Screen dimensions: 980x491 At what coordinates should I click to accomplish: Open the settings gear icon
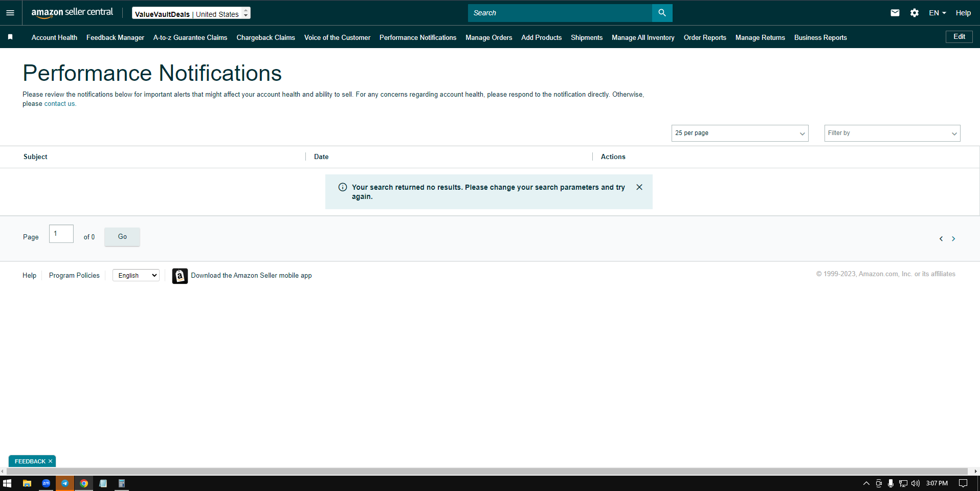click(x=915, y=13)
